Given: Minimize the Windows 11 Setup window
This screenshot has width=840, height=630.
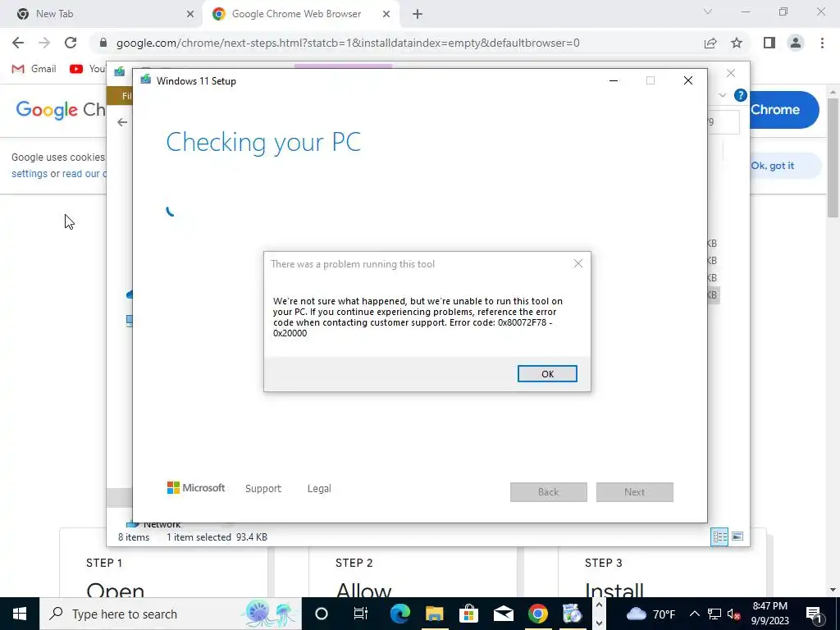Looking at the screenshot, I should tap(614, 81).
